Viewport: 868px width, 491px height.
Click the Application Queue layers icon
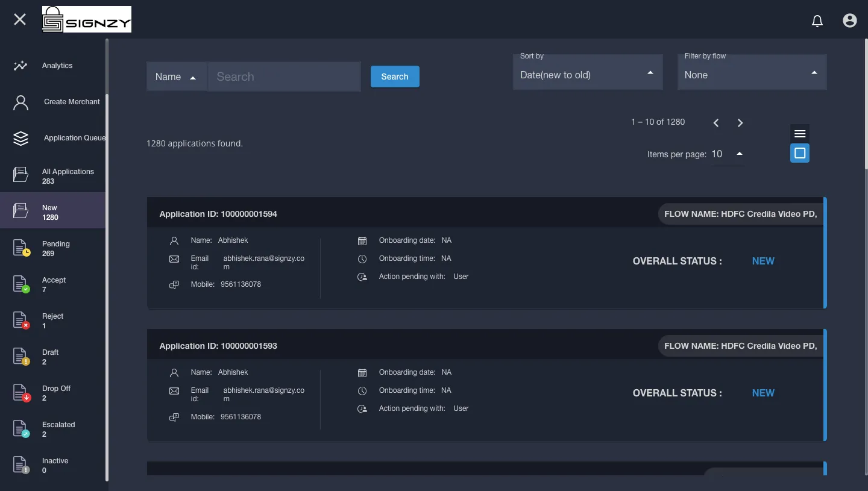[20, 139]
